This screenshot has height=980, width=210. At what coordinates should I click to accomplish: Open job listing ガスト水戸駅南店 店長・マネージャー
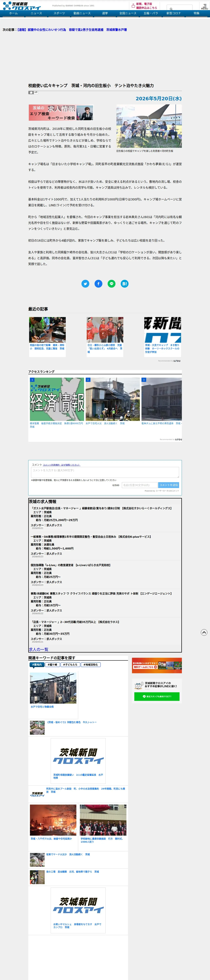101,508
